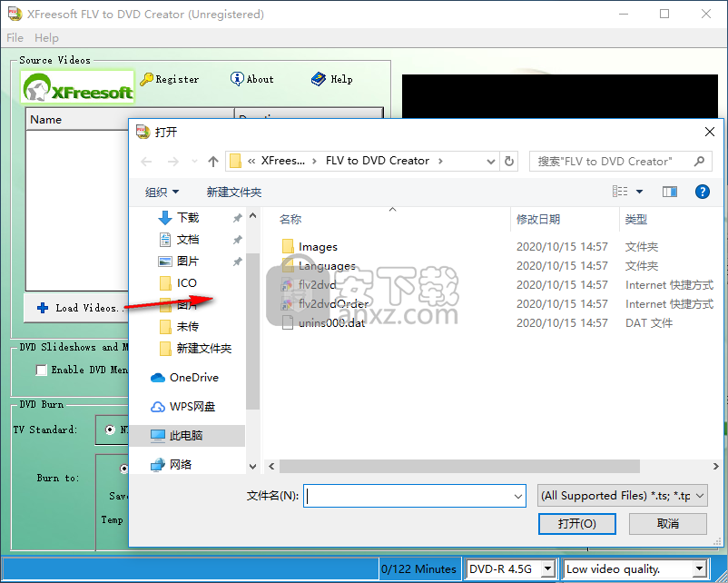Select the flv2dvdOrder shortcut file
The image size is (728, 583).
(333, 304)
